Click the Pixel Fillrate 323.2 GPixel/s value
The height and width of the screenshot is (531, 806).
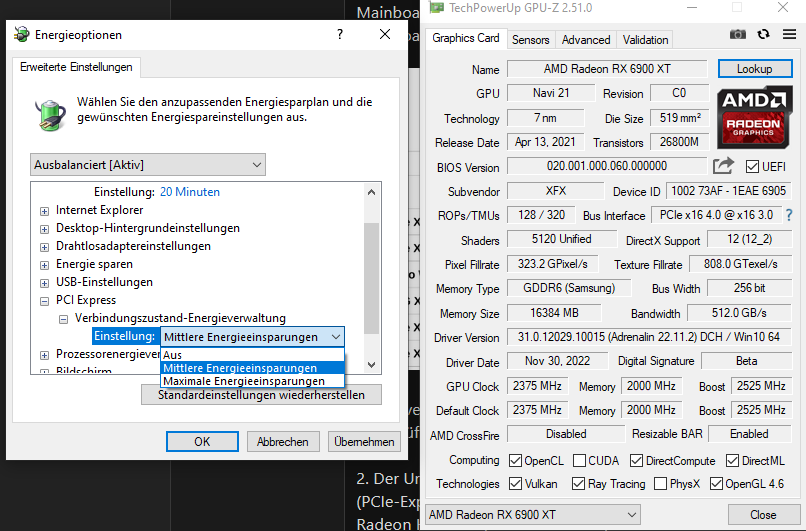click(x=553, y=264)
